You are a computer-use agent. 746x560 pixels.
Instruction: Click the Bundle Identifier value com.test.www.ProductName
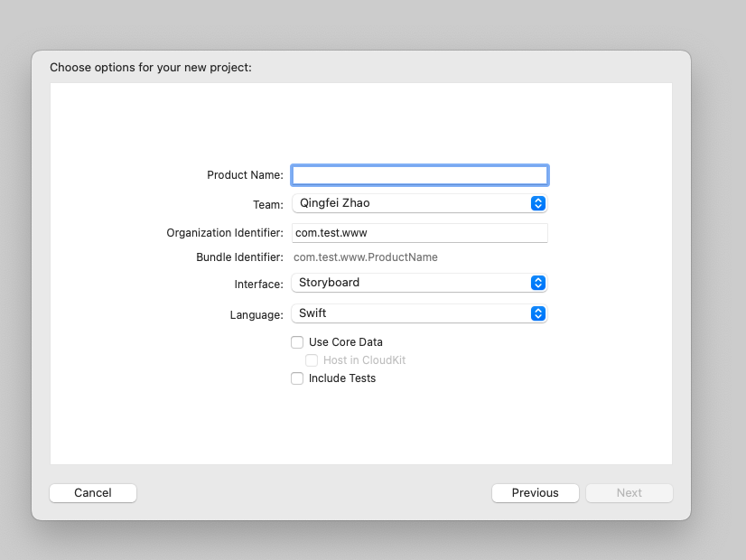coord(366,257)
